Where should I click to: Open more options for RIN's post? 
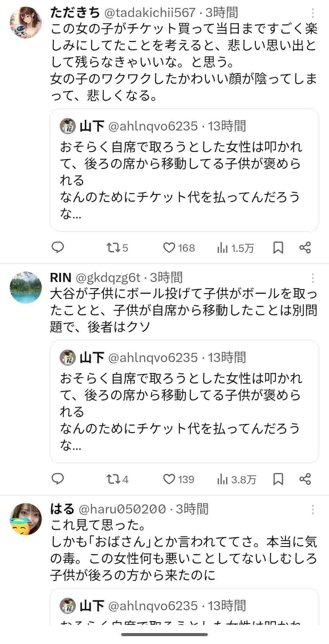click(x=313, y=278)
